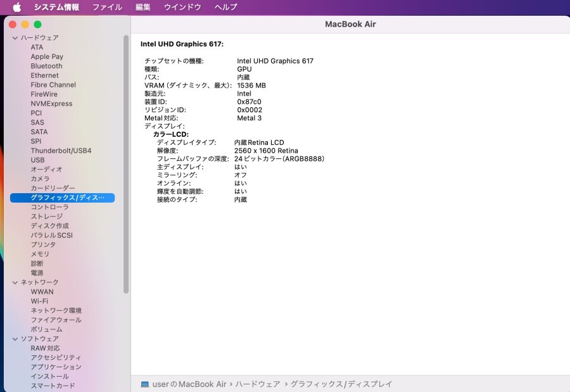Viewport: 570px width, 392px height.
Task: Select オーディオ in sidebar
Action: tap(46, 170)
